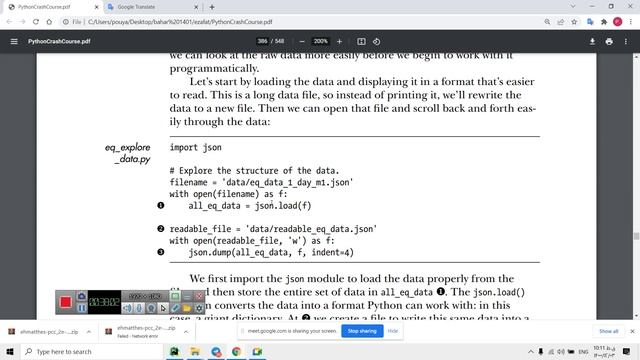This screenshot has height=360, width=640.
Task: Toggle recorder mouse cursor capture
Action: tap(163, 308)
